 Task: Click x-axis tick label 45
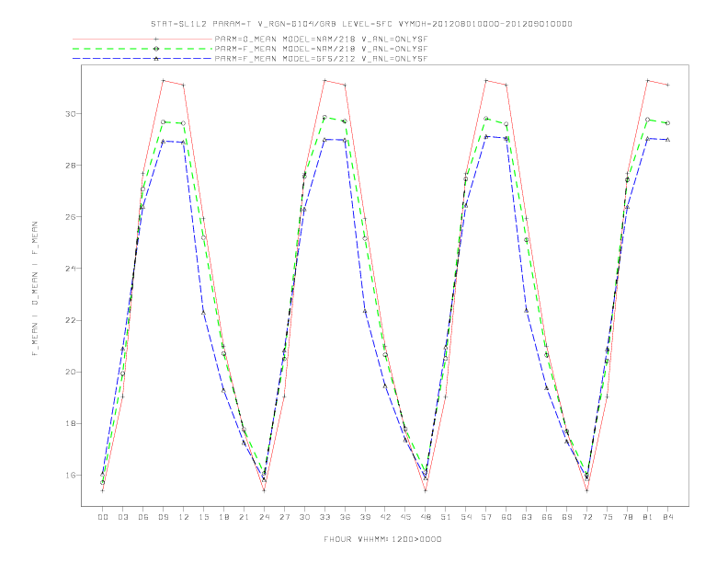point(405,517)
